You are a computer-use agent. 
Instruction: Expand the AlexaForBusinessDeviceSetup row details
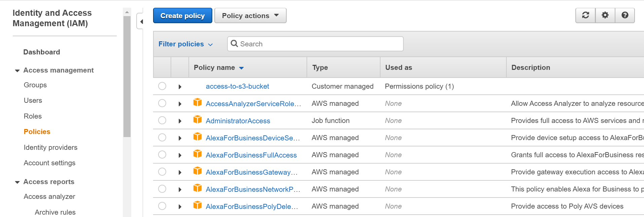coord(180,138)
